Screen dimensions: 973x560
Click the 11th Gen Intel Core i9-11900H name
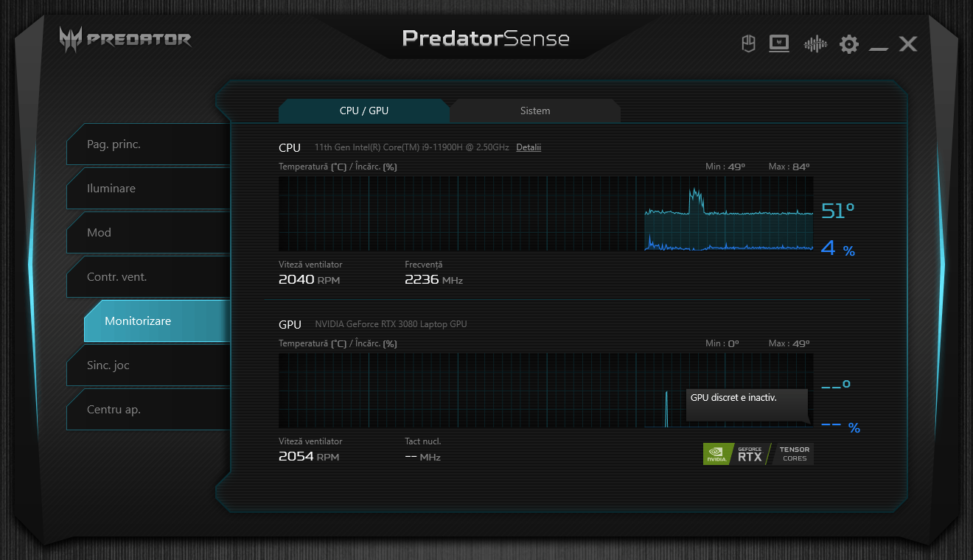(x=411, y=147)
